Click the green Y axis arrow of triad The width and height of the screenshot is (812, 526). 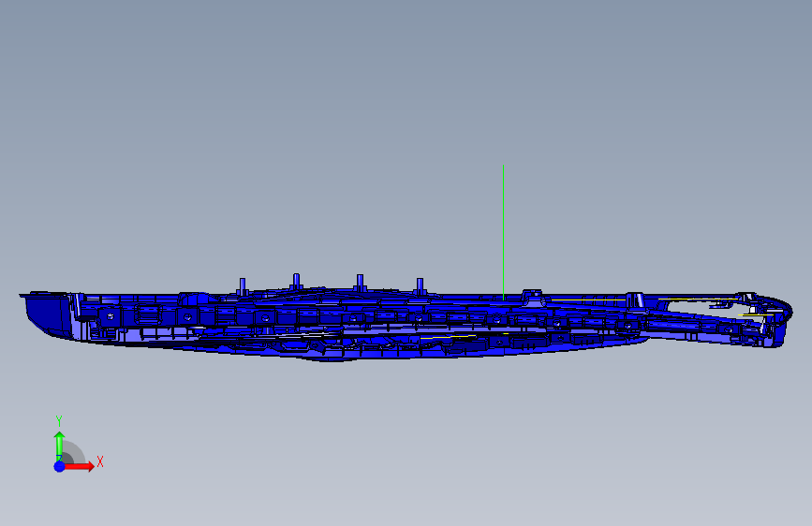tap(60, 446)
